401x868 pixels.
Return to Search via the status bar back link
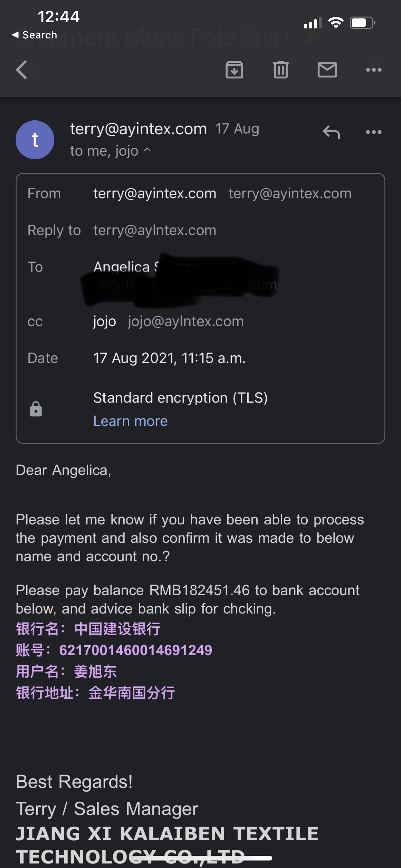tap(34, 35)
